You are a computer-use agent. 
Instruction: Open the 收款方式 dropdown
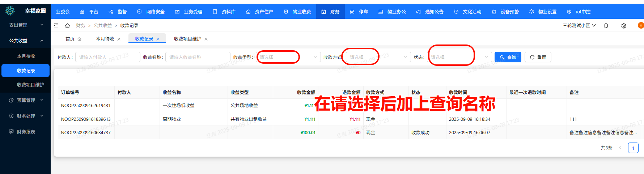378,57
